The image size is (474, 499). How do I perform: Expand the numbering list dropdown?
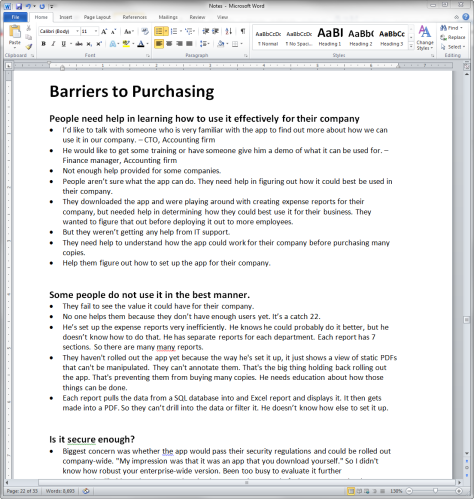tap(181, 31)
